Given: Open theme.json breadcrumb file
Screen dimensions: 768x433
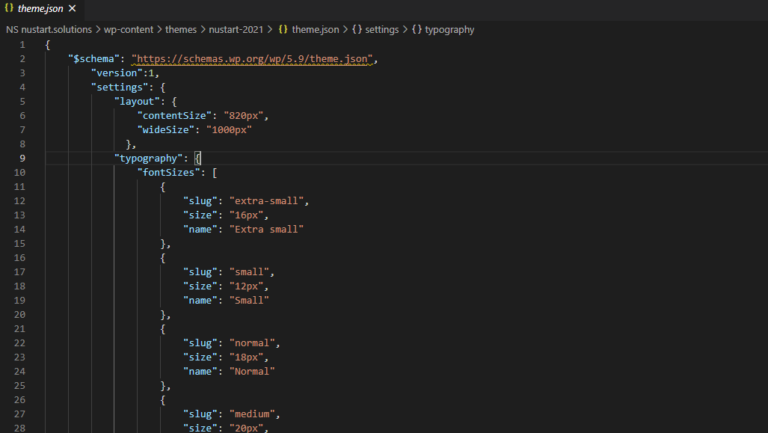Looking at the screenshot, I should (315, 29).
